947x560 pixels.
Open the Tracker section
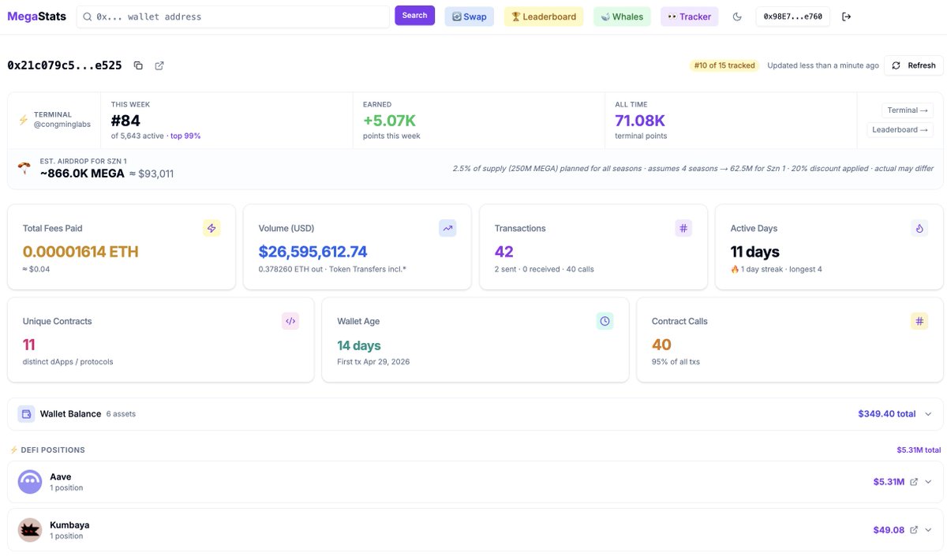coord(690,17)
